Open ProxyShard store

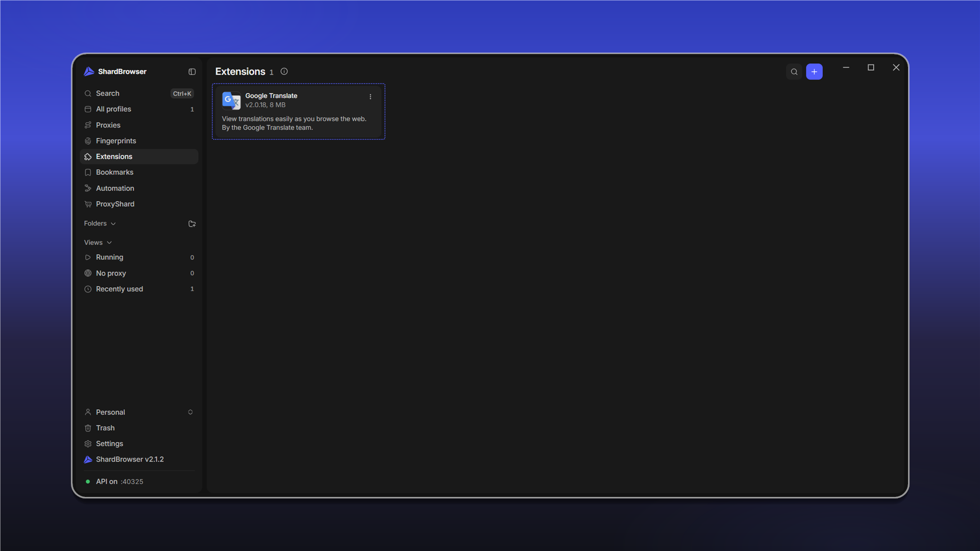click(139, 204)
